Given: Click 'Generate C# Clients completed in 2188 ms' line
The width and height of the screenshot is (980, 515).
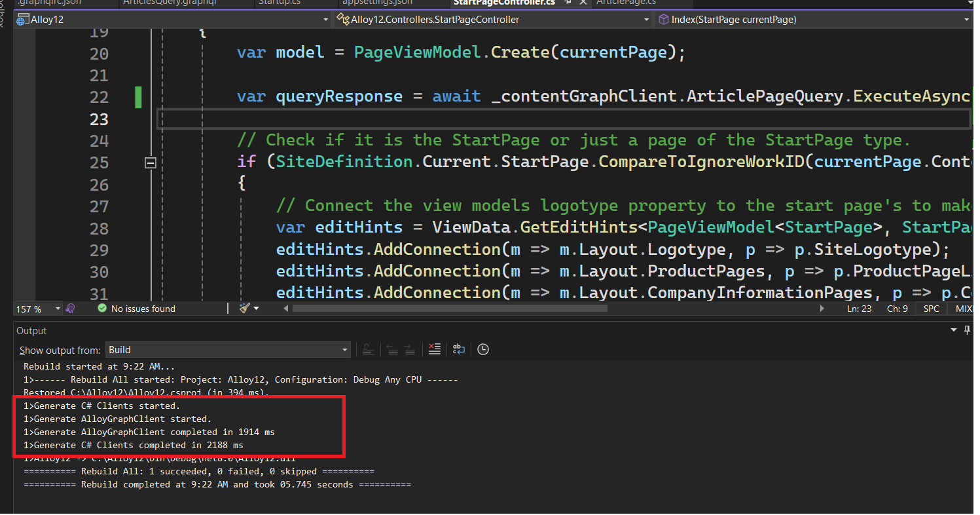Looking at the screenshot, I should pos(134,446).
